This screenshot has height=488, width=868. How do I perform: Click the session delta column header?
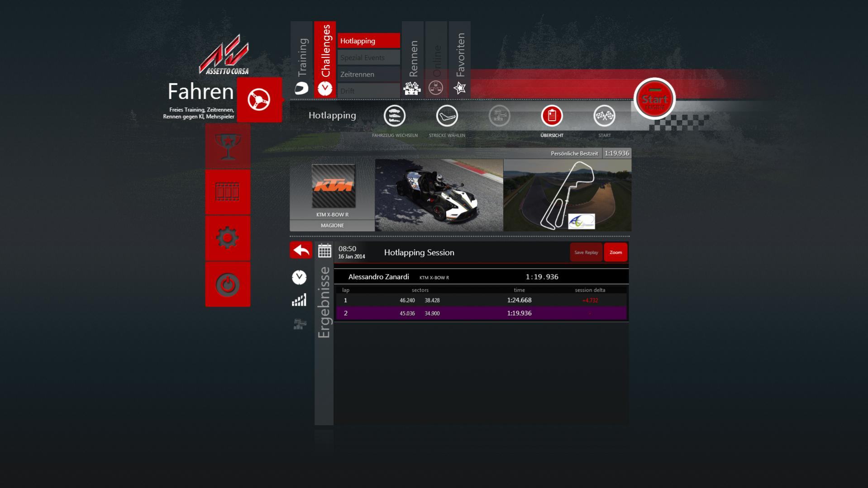590,290
